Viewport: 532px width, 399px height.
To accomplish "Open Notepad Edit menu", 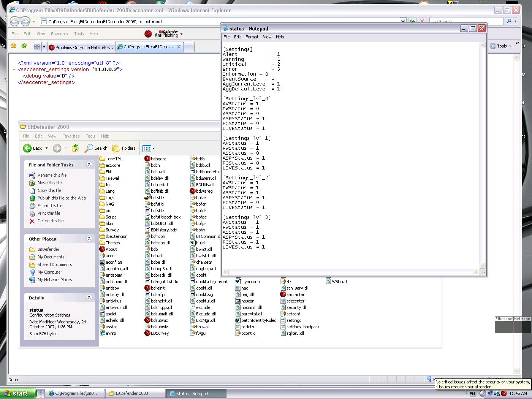I will pos(237,37).
